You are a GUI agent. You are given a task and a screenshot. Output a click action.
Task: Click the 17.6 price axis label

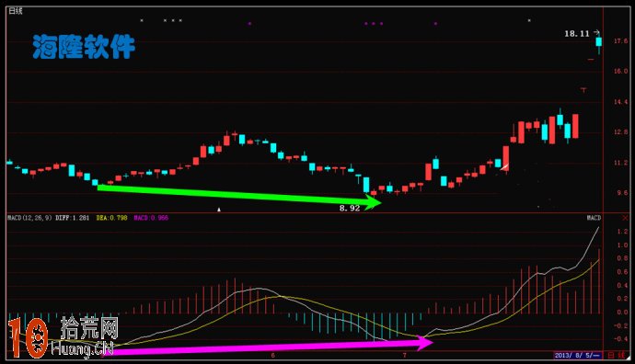tap(620, 40)
